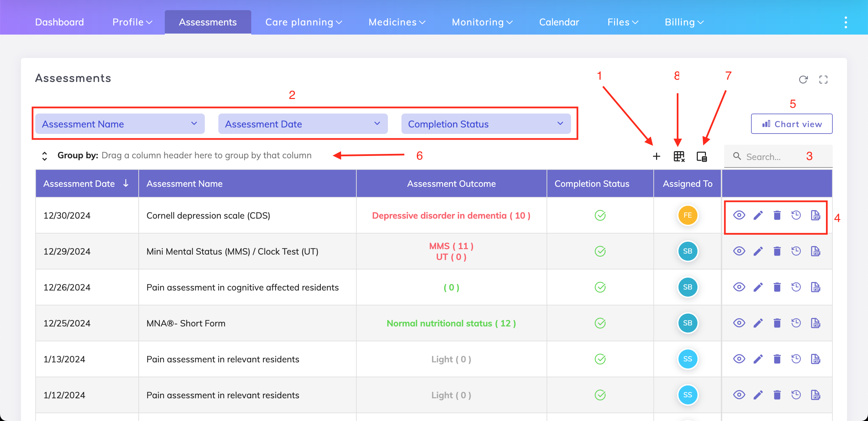Expand the Assessment Date filter dropdown
The height and width of the screenshot is (421, 868).
pyautogui.click(x=303, y=124)
